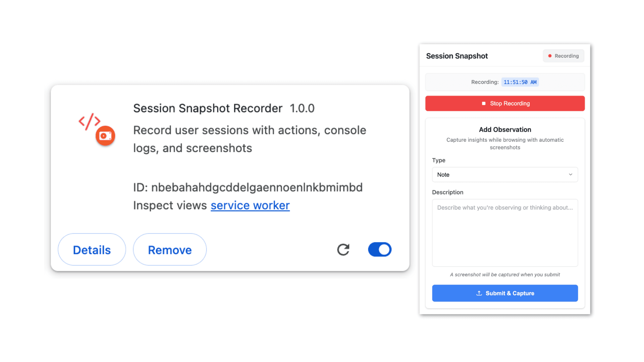Click the Session Snapshot Recorder extension icon
Viewport: 644px width, 362px height.
click(x=97, y=129)
